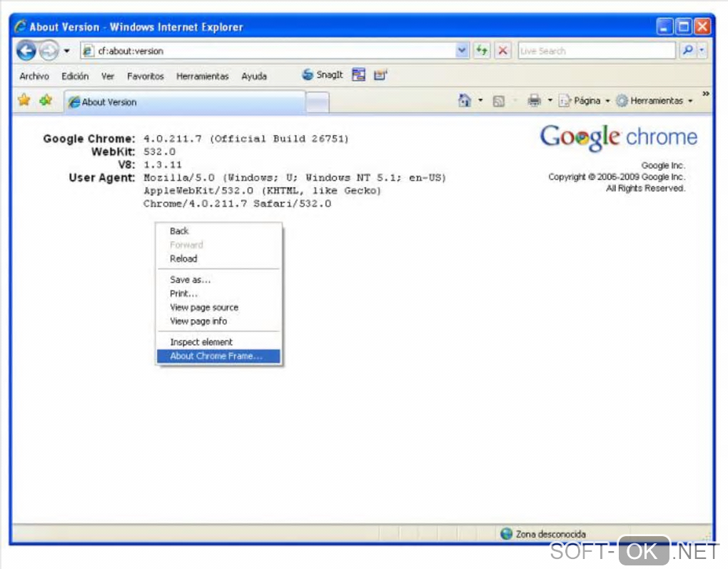Expand the Home button dropdown arrow
Screen dimensions: 728x569
480,101
